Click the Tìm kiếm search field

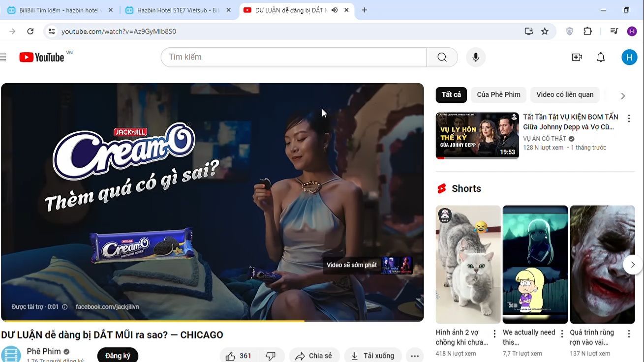293,57
